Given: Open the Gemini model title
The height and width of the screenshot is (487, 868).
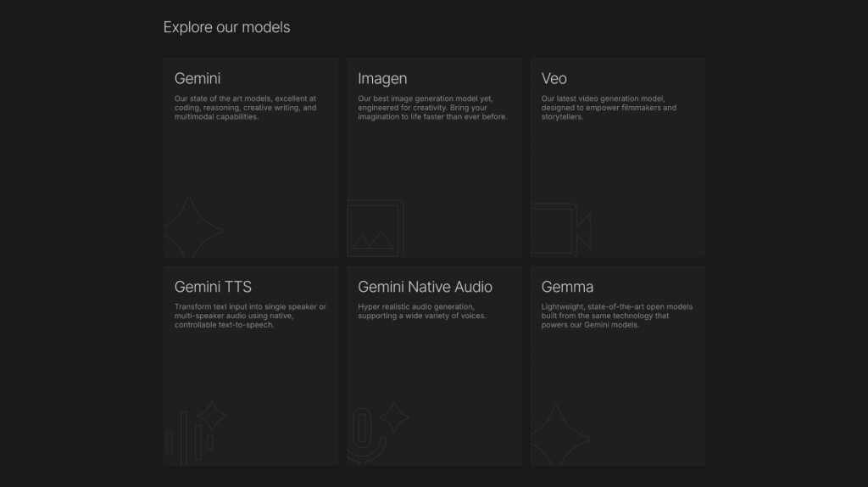Looking at the screenshot, I should pos(198,79).
